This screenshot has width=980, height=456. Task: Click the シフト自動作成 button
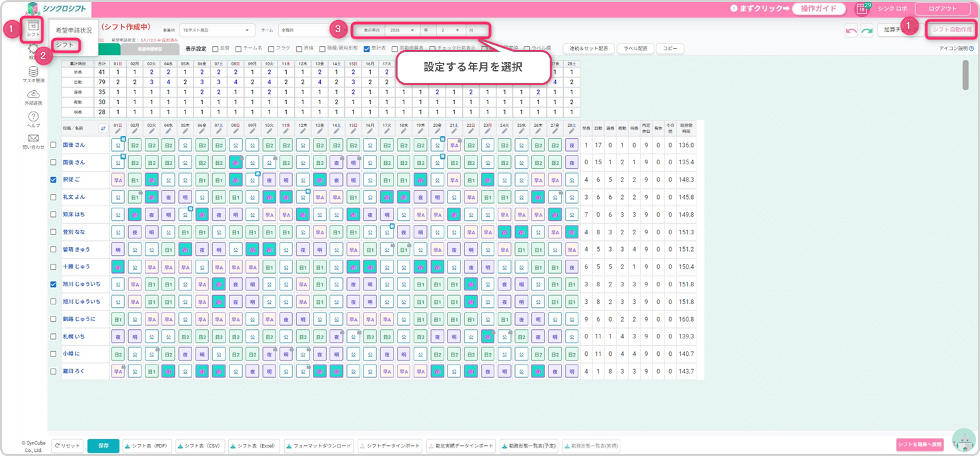pyautogui.click(x=951, y=30)
